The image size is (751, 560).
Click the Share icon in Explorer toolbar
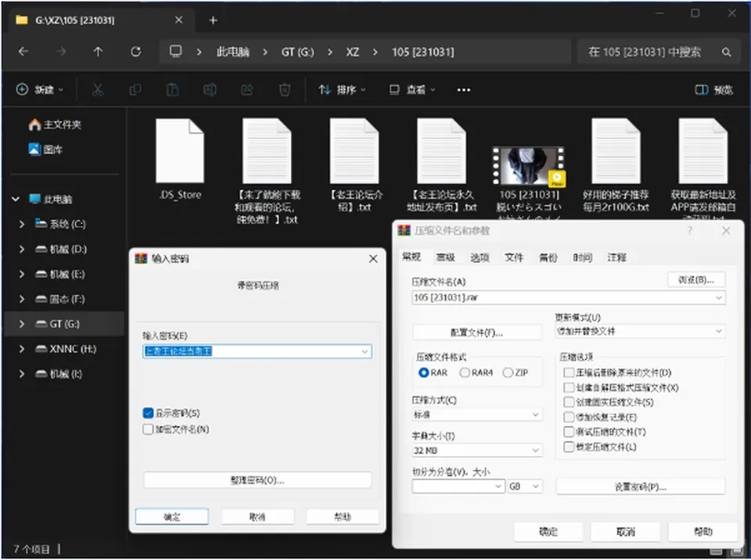pos(247,90)
